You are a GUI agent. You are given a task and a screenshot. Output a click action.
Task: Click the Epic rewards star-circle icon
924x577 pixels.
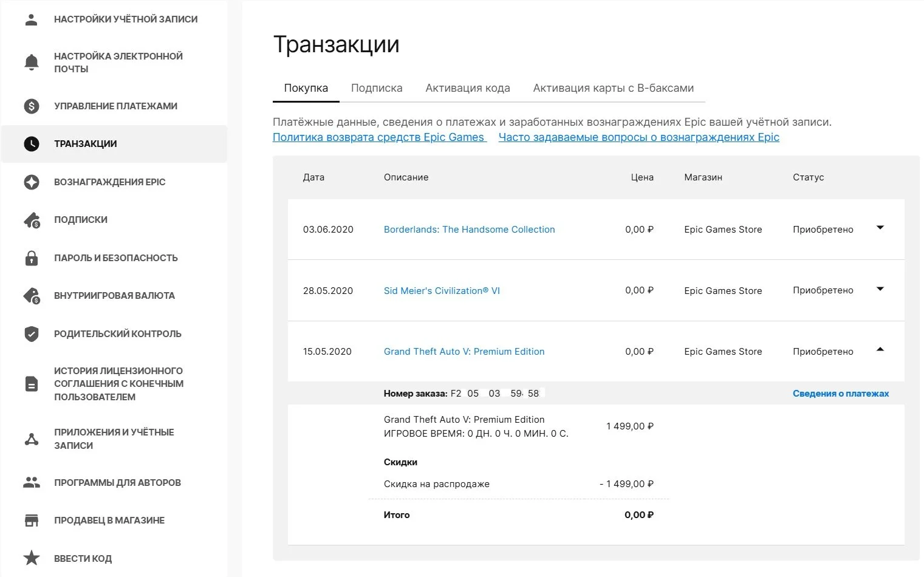point(31,182)
